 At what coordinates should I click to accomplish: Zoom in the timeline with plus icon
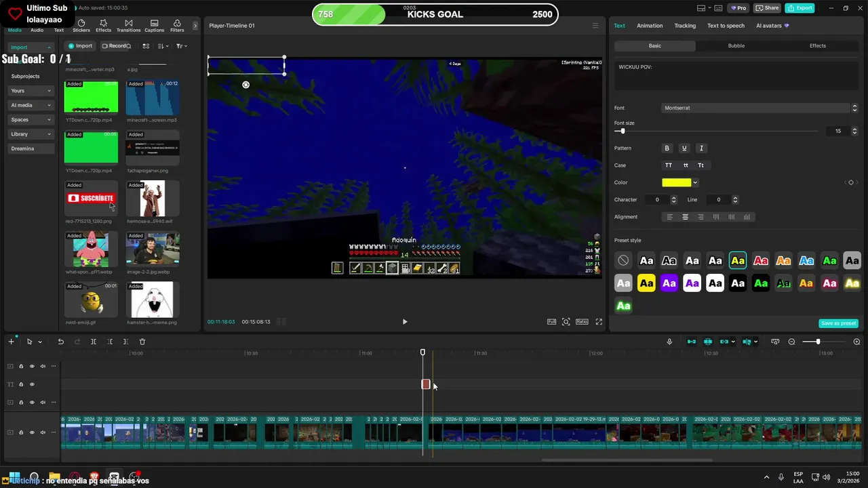[857, 342]
